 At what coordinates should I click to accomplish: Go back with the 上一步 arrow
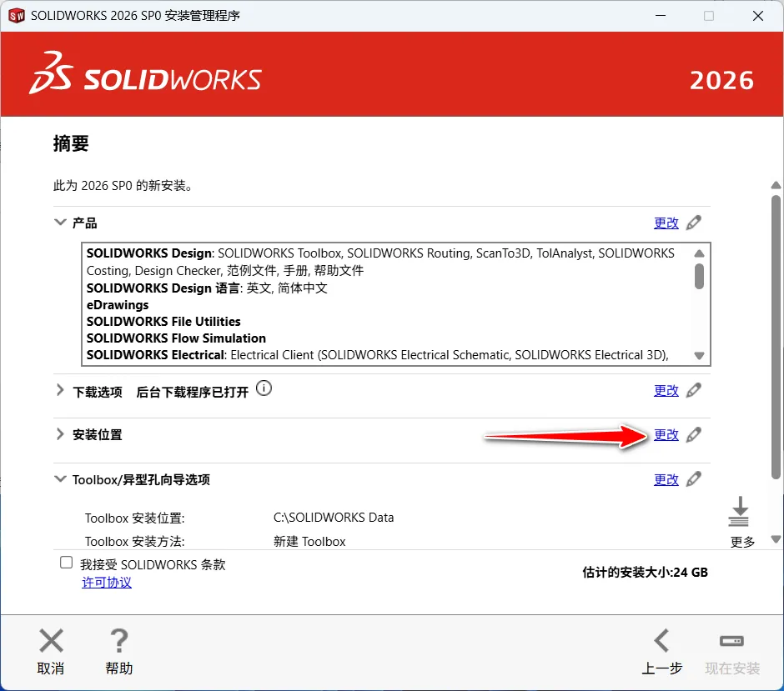click(661, 640)
